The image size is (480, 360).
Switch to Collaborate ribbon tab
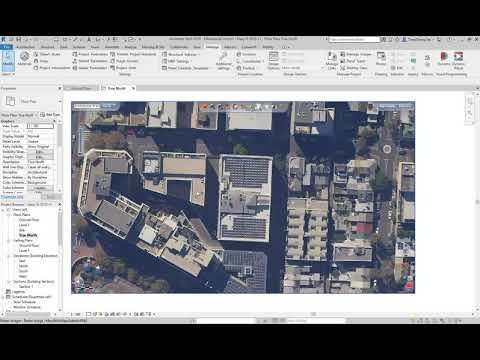(179, 47)
